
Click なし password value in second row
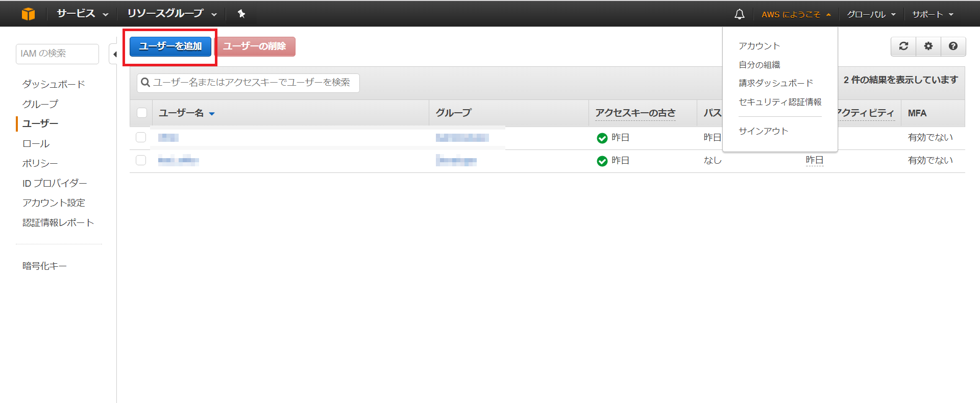(x=713, y=160)
